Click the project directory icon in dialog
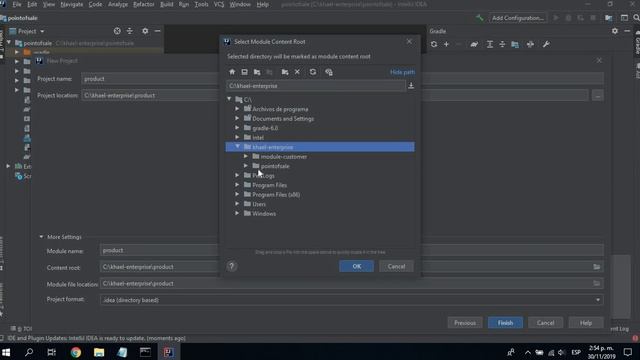Screen dimensions: 640x360 [257, 72]
